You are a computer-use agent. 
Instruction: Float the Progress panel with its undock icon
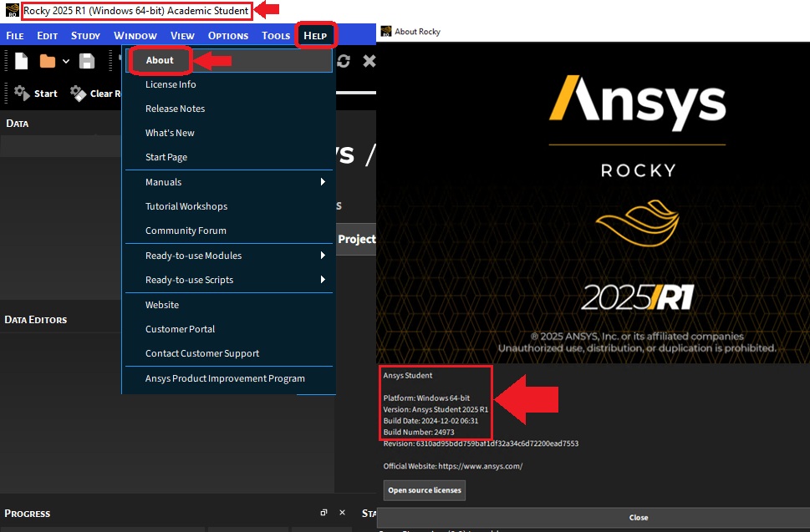(x=323, y=513)
